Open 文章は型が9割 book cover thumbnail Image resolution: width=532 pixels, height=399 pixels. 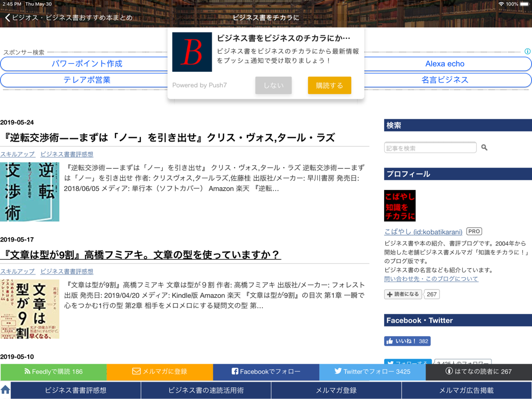30,309
